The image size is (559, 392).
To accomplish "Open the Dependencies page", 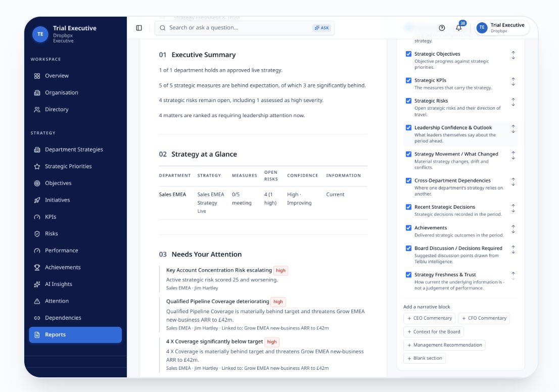I will coord(75,318).
